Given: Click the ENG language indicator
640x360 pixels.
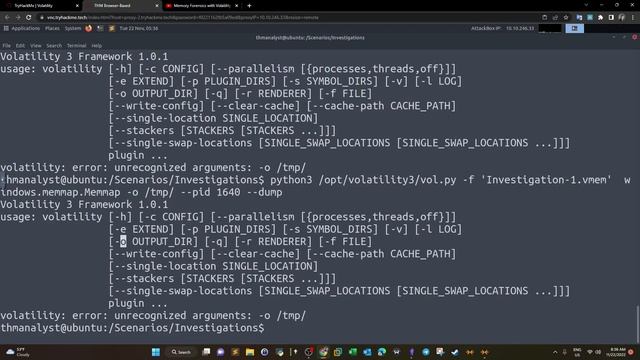Looking at the screenshot, I should (577, 352).
